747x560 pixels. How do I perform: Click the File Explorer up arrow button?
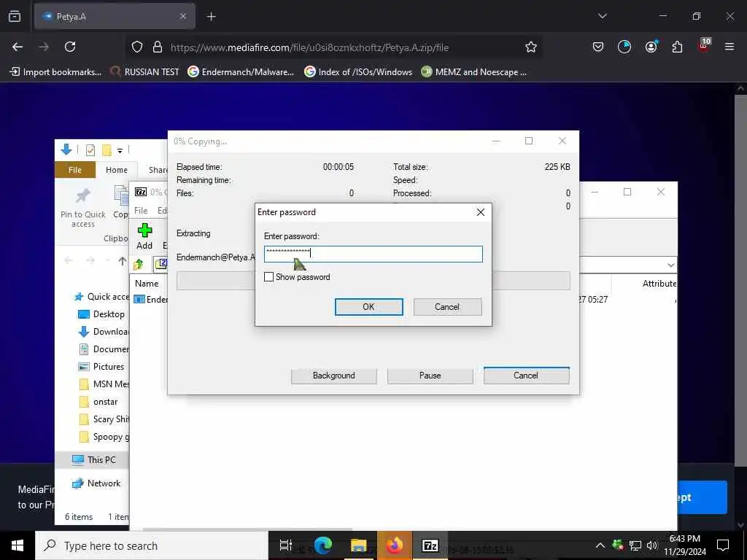pos(123,261)
